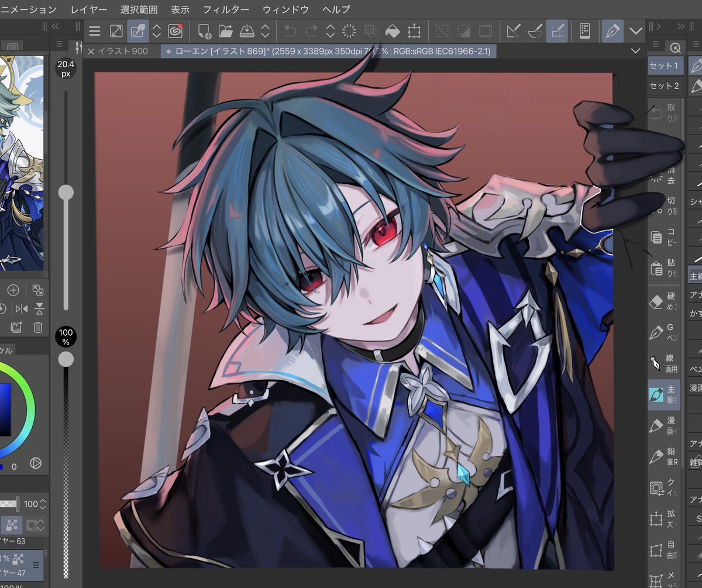702x588 pixels.
Task: Select highlighted 主線 pen in quick access
Action: pyautogui.click(x=664, y=394)
